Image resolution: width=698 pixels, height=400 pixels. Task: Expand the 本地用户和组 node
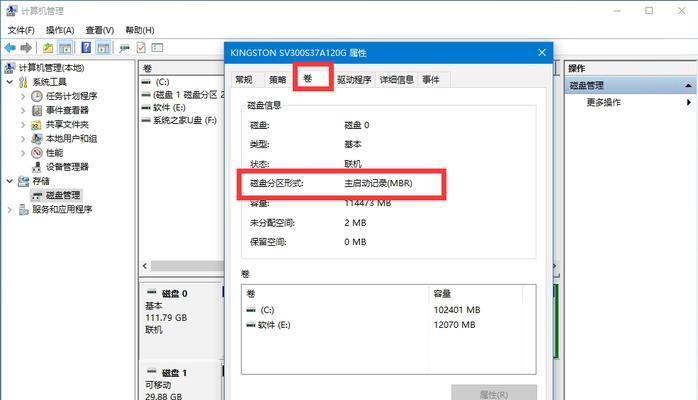(x=23, y=139)
